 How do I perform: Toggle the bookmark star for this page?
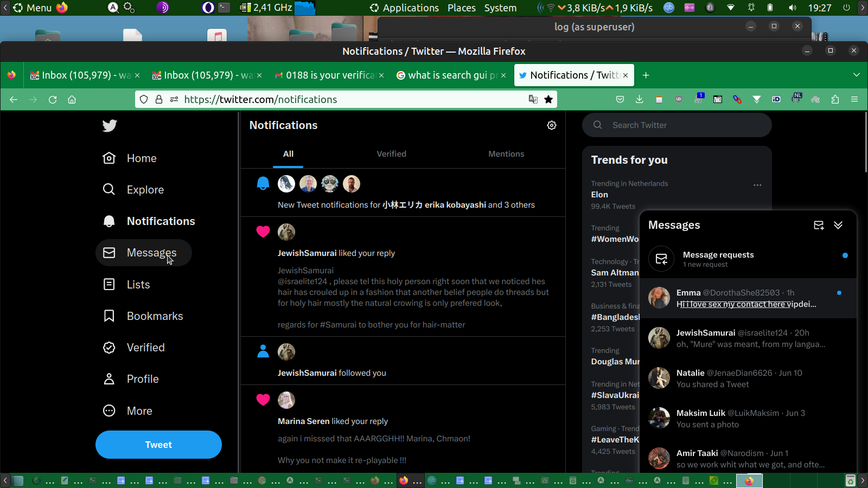tap(548, 99)
